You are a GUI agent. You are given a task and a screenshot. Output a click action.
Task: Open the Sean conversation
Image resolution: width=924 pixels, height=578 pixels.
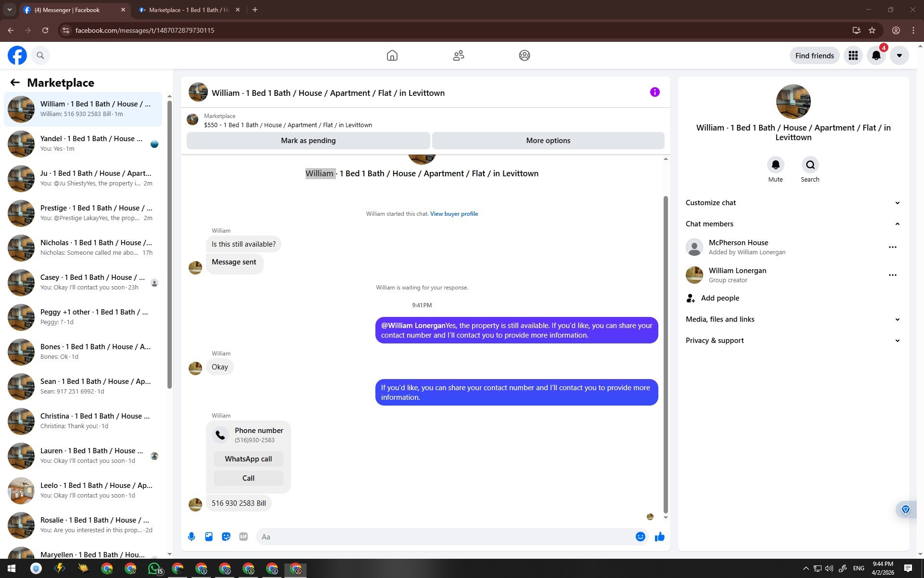pyautogui.click(x=83, y=386)
